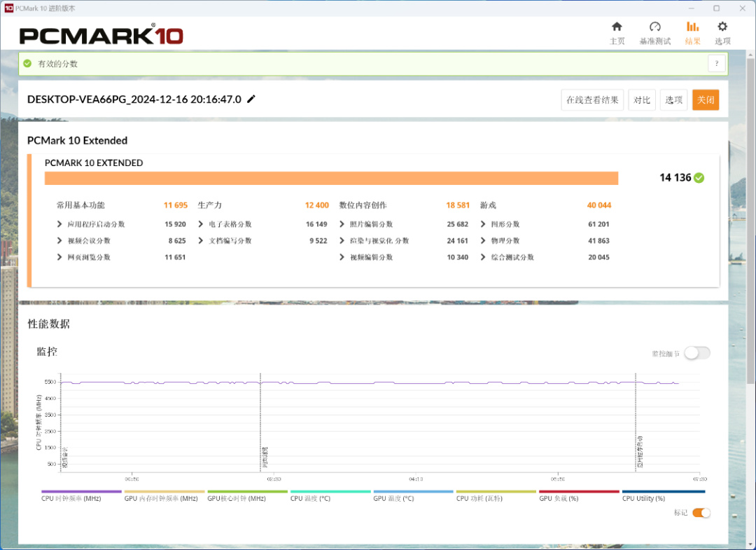Expand 网页浏览分数 row
The width and height of the screenshot is (756, 550).
pyautogui.click(x=59, y=257)
